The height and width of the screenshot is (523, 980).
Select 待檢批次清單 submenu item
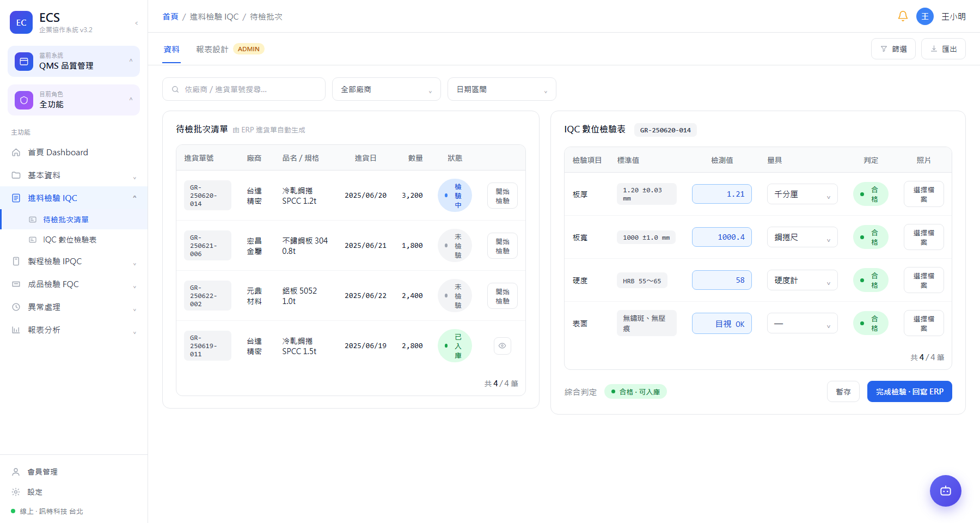73,220
